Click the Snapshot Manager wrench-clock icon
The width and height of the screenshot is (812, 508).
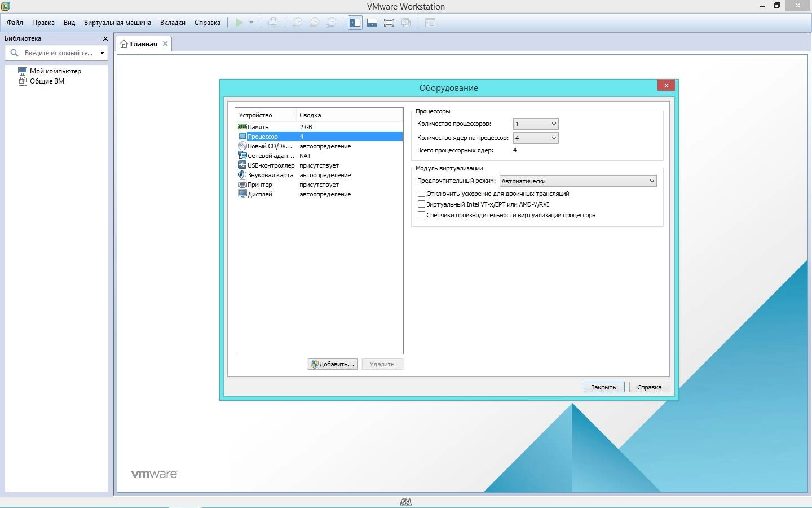332,23
